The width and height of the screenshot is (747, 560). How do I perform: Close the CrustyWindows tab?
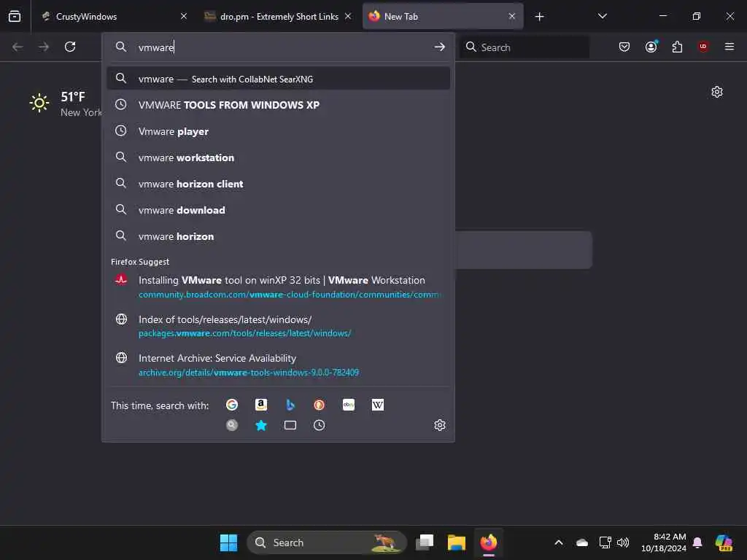point(184,16)
